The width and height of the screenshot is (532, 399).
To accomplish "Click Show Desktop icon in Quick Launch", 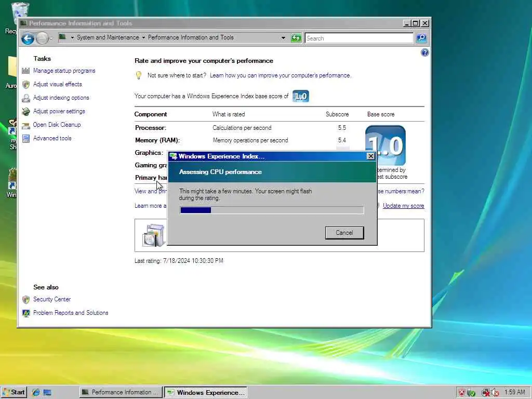I will (47, 393).
